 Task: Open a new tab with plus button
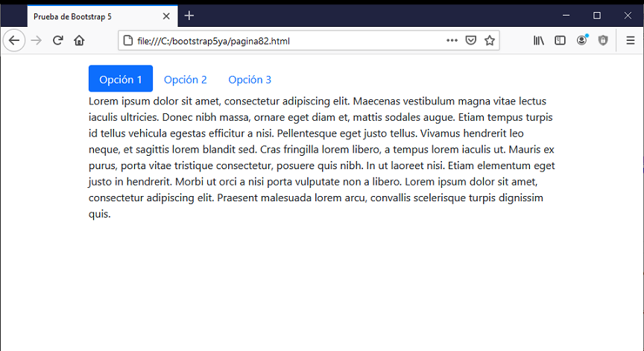(189, 16)
